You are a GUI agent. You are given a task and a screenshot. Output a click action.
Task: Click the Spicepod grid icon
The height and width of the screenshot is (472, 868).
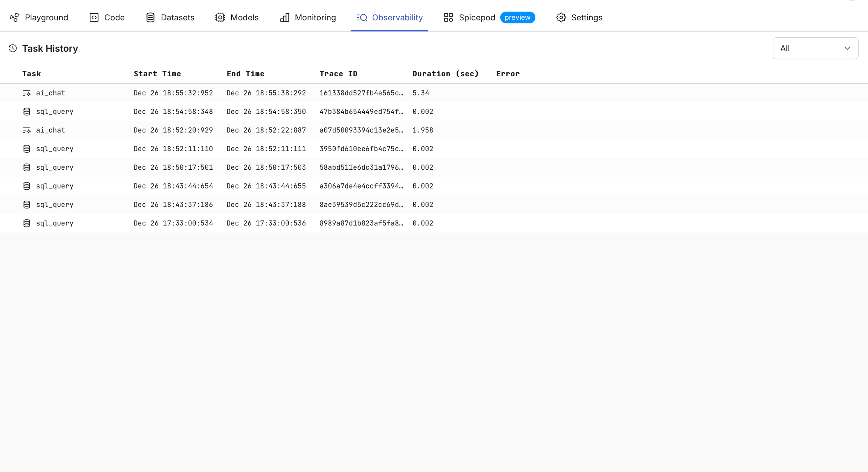coord(448,18)
